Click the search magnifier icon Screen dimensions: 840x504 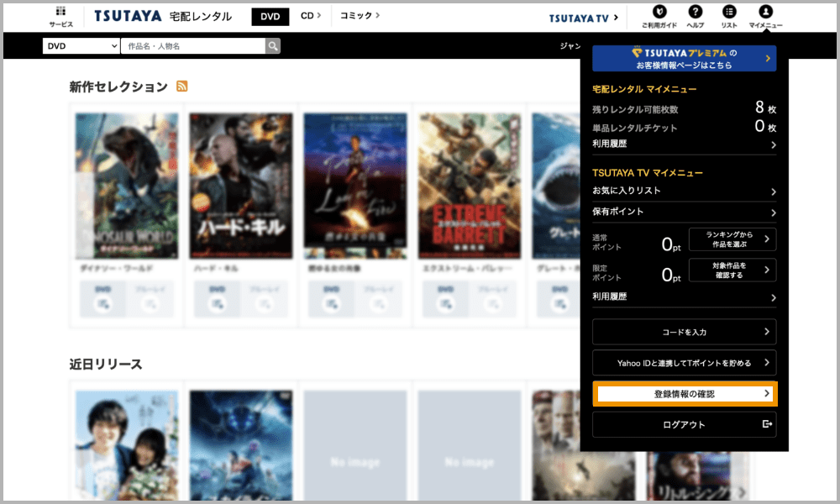[273, 46]
